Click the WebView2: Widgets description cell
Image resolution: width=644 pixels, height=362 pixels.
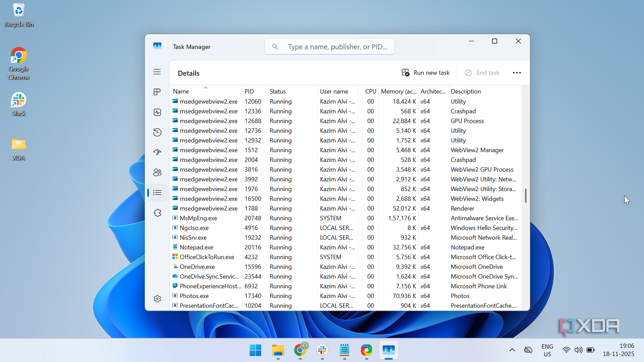[x=477, y=199]
